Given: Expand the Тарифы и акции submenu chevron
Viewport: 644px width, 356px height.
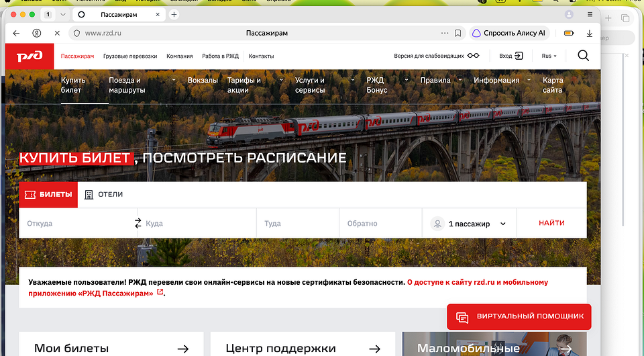Looking at the screenshot, I should pos(281,80).
